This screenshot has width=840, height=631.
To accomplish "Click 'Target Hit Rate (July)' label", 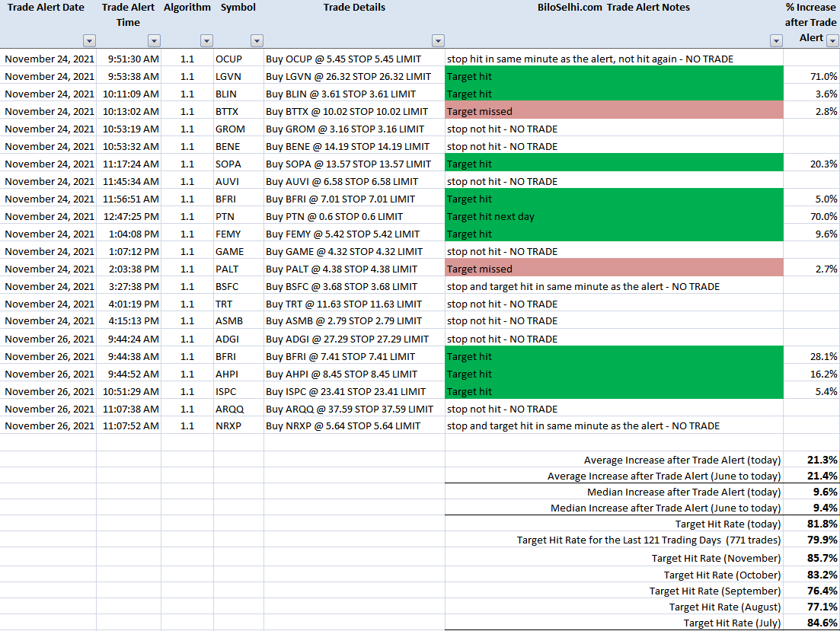I will click(x=732, y=623).
